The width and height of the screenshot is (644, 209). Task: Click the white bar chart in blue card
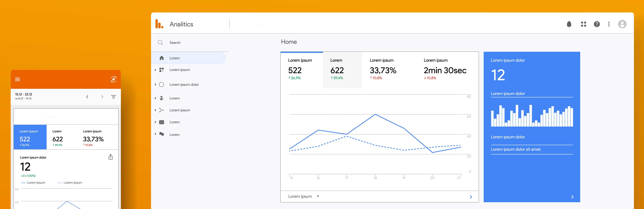532,116
